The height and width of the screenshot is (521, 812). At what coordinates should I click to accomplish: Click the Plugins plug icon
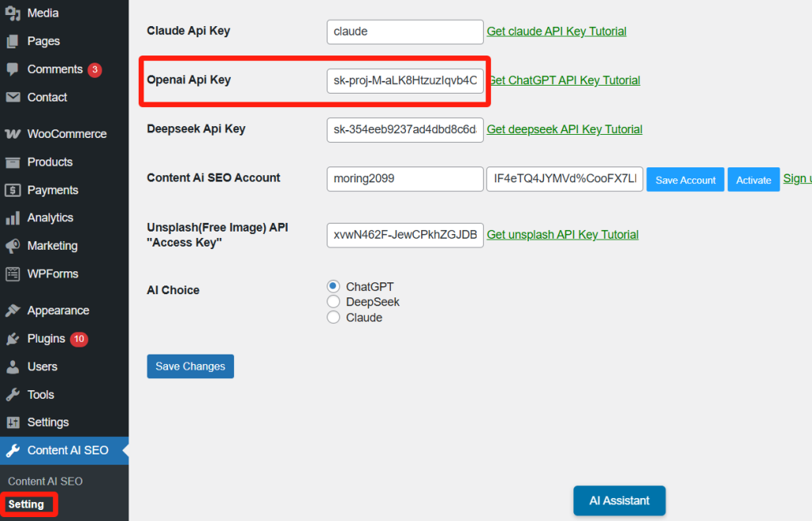pos(13,339)
